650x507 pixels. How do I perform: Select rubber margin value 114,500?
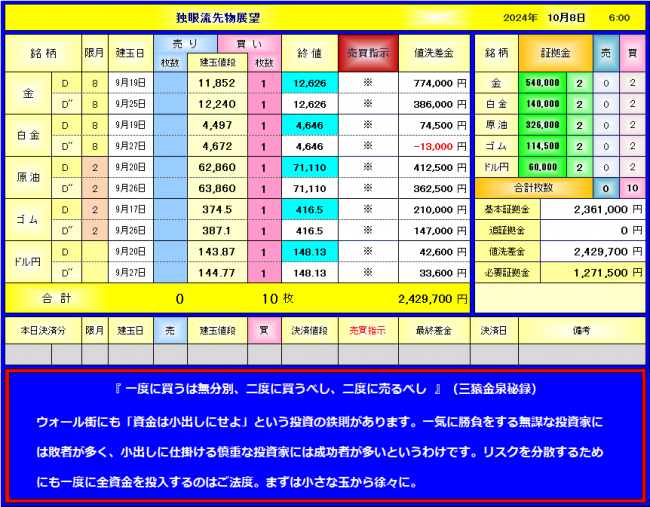pos(543,146)
